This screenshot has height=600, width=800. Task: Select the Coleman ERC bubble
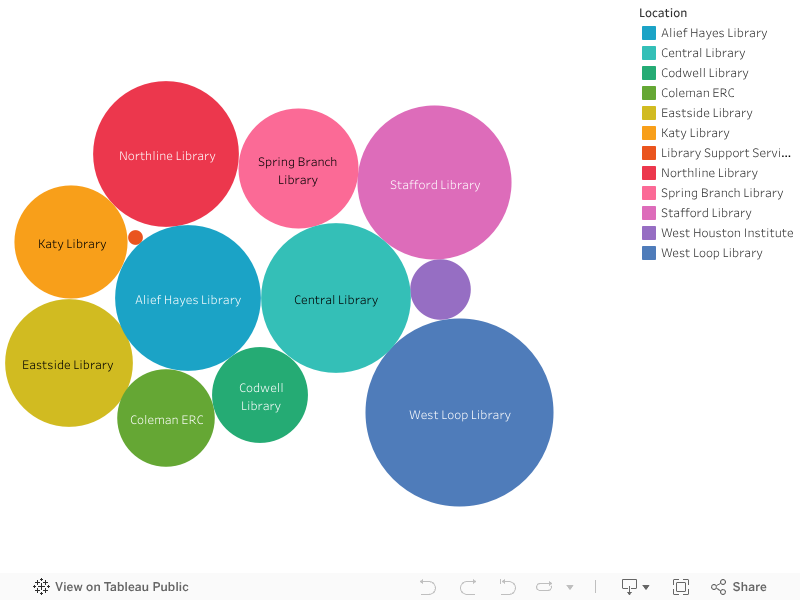point(166,418)
